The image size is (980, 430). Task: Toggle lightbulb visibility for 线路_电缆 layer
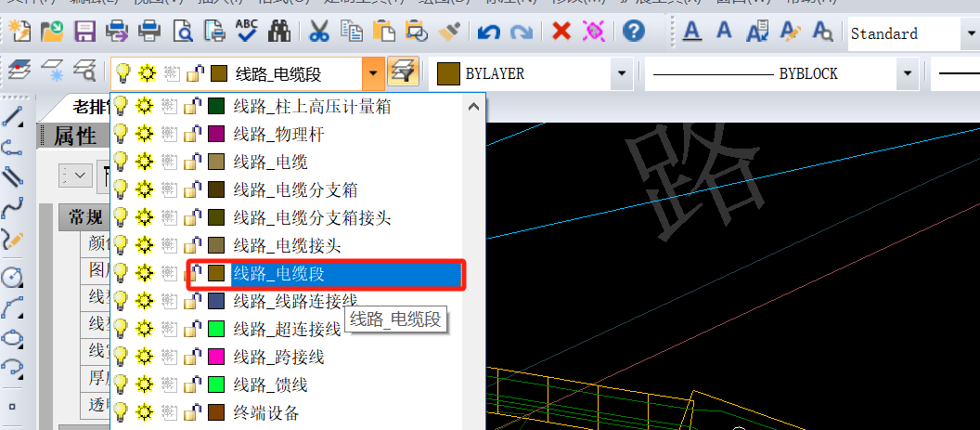(x=121, y=163)
